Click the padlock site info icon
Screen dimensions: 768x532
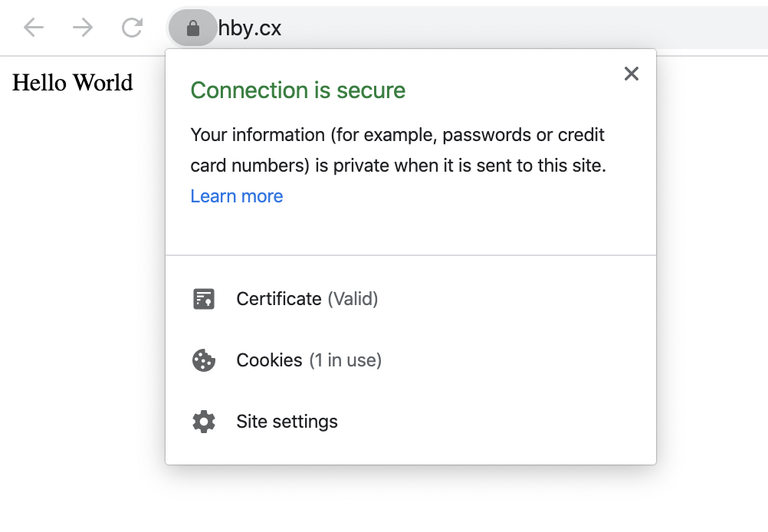[x=193, y=28]
